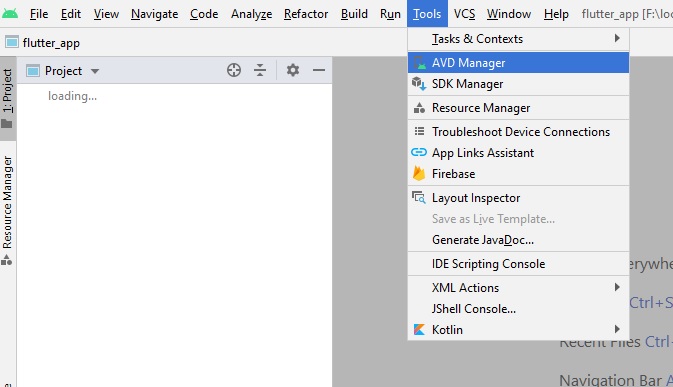Screen dimensions: 673x387
Task: Open the Window menu
Action: click(509, 14)
